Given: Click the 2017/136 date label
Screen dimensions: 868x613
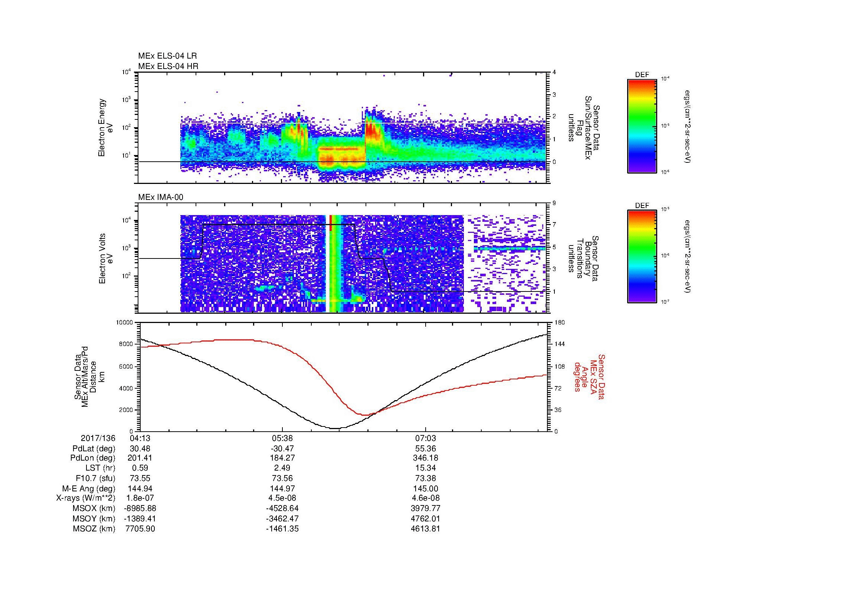Looking at the screenshot, I should pos(98,438).
